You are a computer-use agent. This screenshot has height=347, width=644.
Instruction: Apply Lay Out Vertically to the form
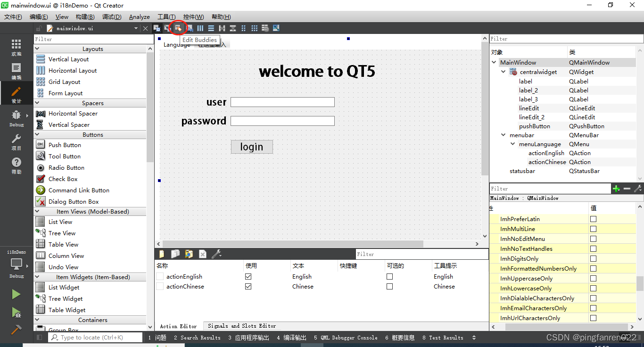(211, 28)
